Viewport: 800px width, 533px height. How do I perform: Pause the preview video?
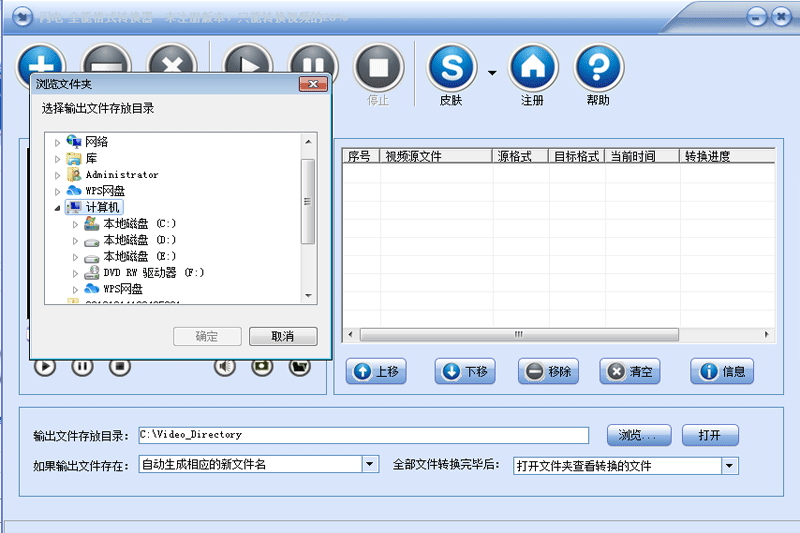pos(82,367)
